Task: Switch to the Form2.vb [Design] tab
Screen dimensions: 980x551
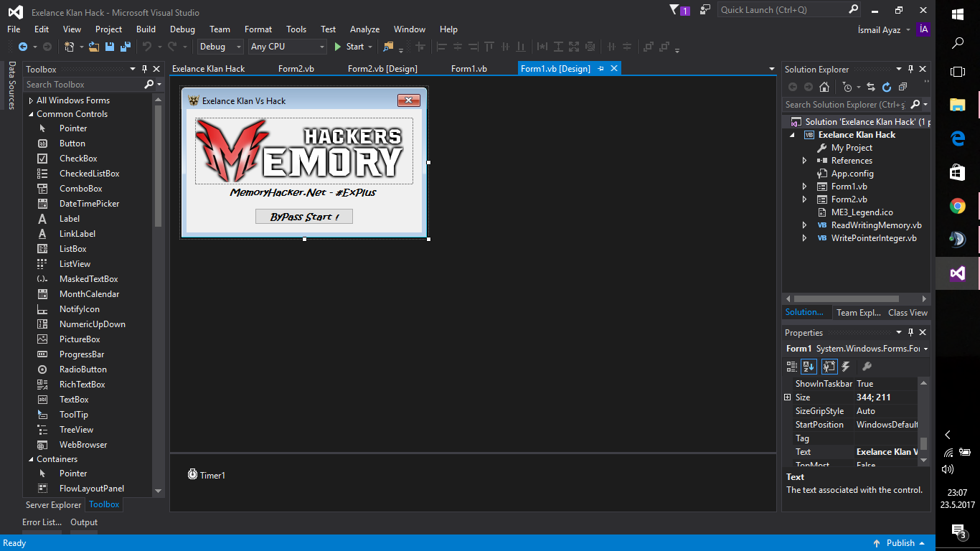Action: click(382, 69)
